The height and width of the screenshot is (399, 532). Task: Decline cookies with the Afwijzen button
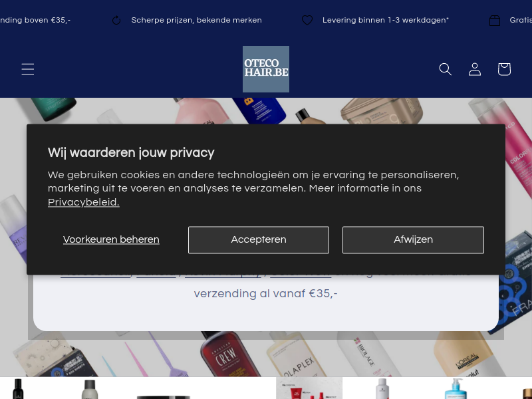413,240
